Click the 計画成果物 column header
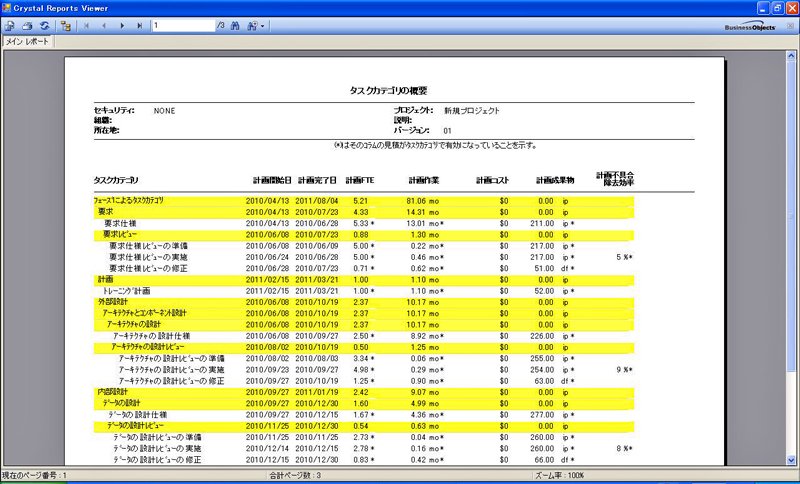The image size is (800, 484). tap(555, 180)
